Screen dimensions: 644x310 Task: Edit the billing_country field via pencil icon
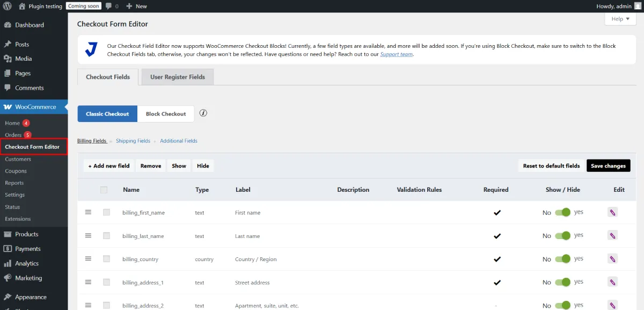pos(612,259)
